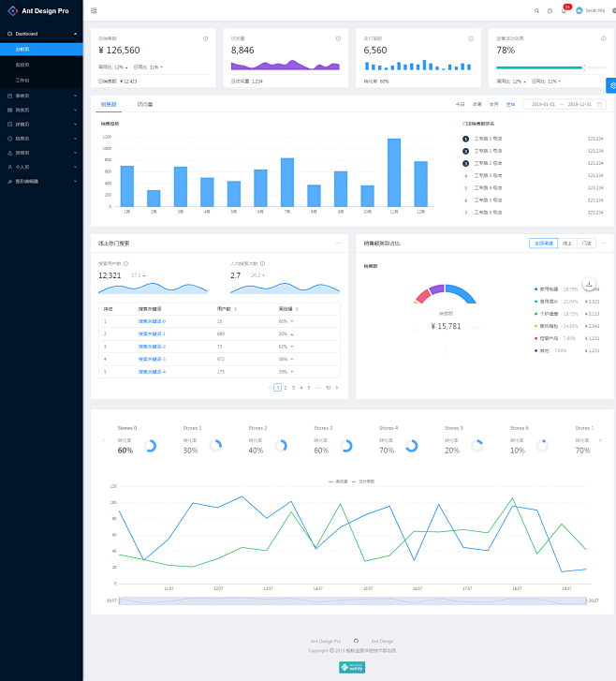Go to page 2 in search table pagination

coord(285,387)
